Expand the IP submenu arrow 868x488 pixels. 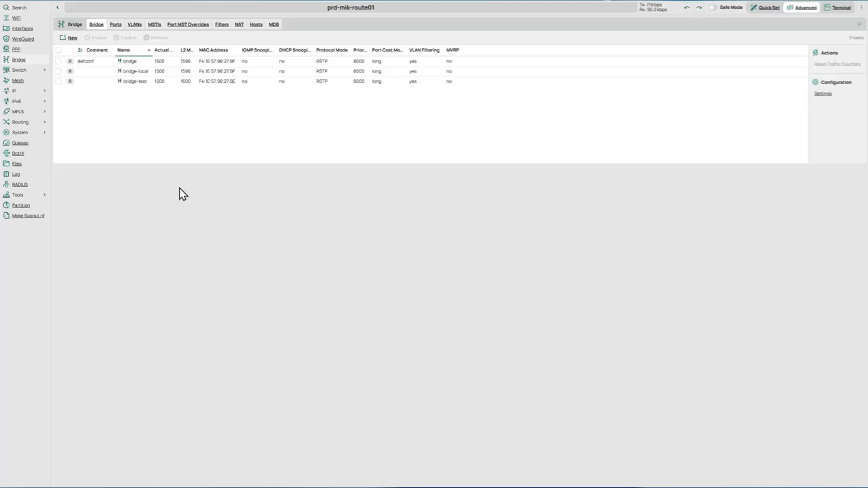pyautogui.click(x=45, y=91)
